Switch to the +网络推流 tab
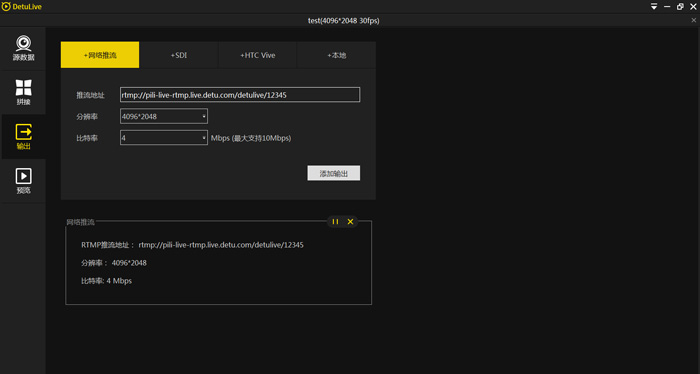700x374 pixels. 100,55
